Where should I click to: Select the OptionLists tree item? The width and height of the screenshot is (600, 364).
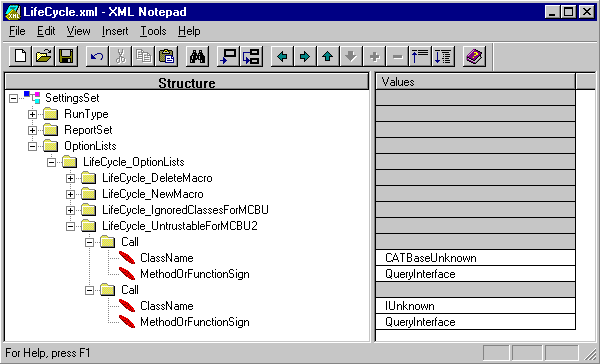(90, 146)
